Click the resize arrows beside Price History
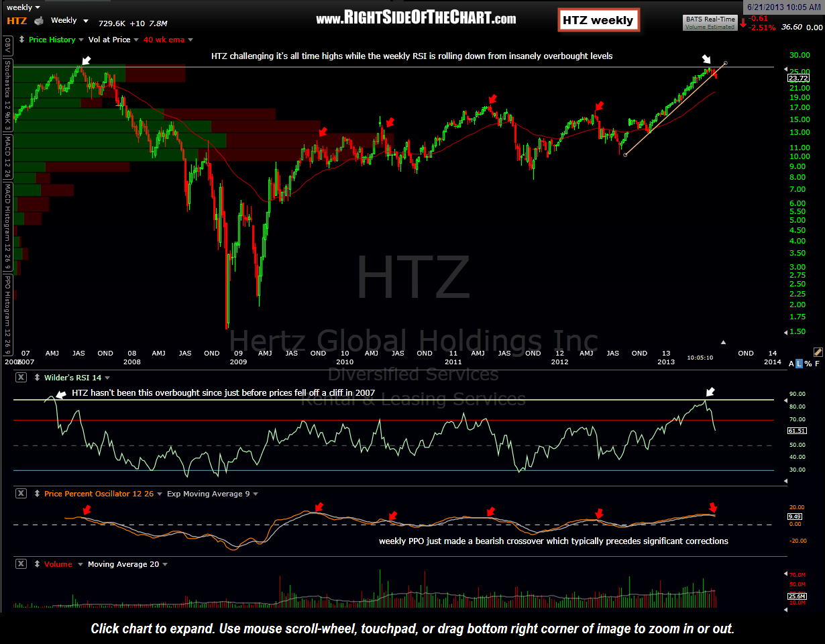Viewport: 825px width, 644px height. (23, 40)
